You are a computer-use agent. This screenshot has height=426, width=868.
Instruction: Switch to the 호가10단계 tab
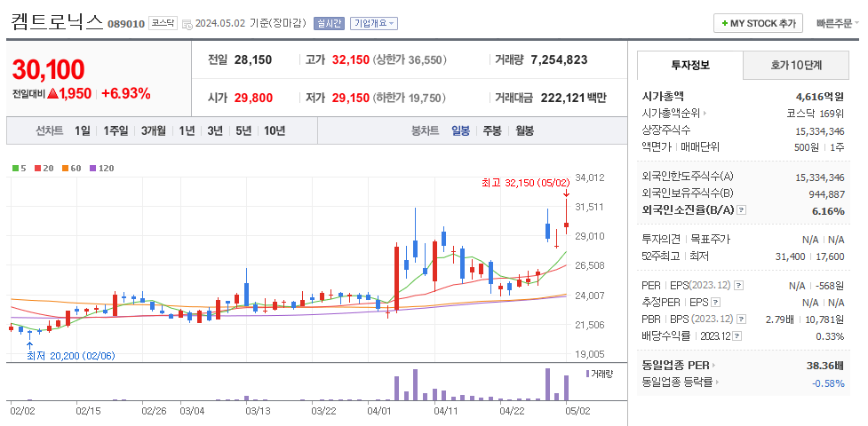(795, 66)
